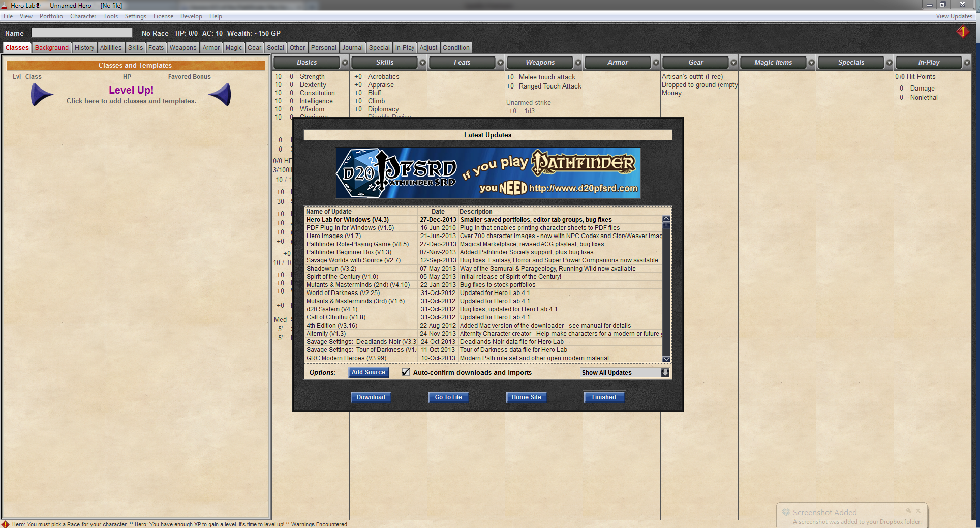Switch to the In-Play tab
The image size is (980, 528).
pos(405,48)
